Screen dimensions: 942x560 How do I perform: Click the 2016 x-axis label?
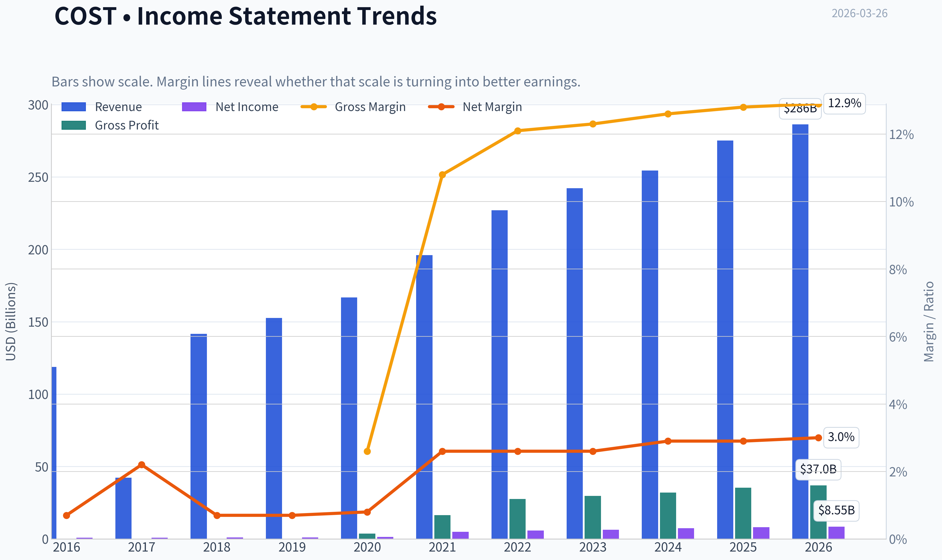66,547
